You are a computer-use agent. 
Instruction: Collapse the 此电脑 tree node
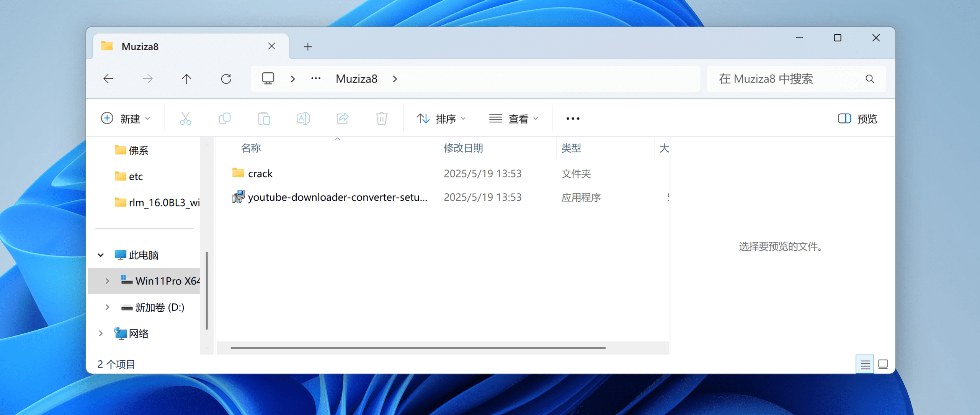coord(101,255)
